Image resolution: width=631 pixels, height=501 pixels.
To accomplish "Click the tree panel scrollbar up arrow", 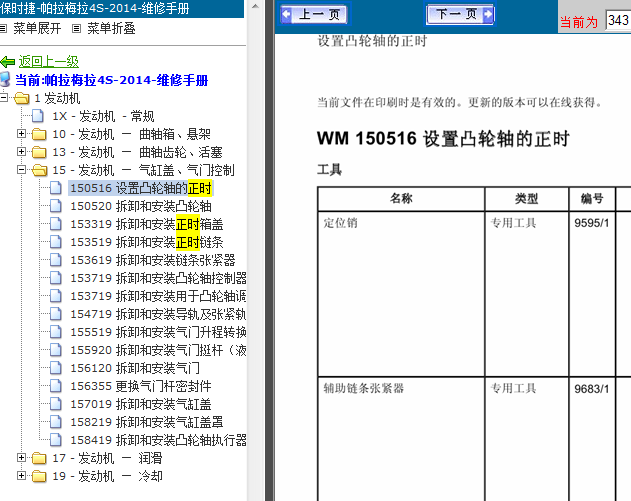I will (255, 6).
